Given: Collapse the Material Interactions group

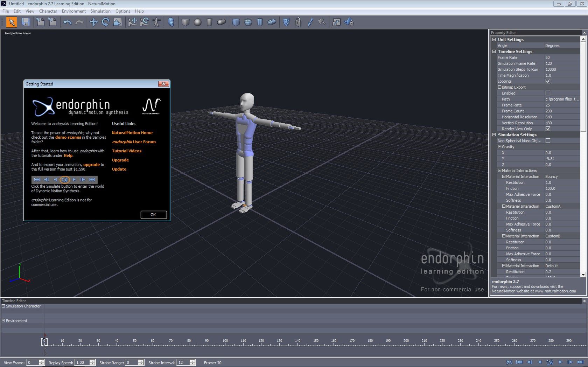Looking at the screenshot, I should (x=500, y=171).
